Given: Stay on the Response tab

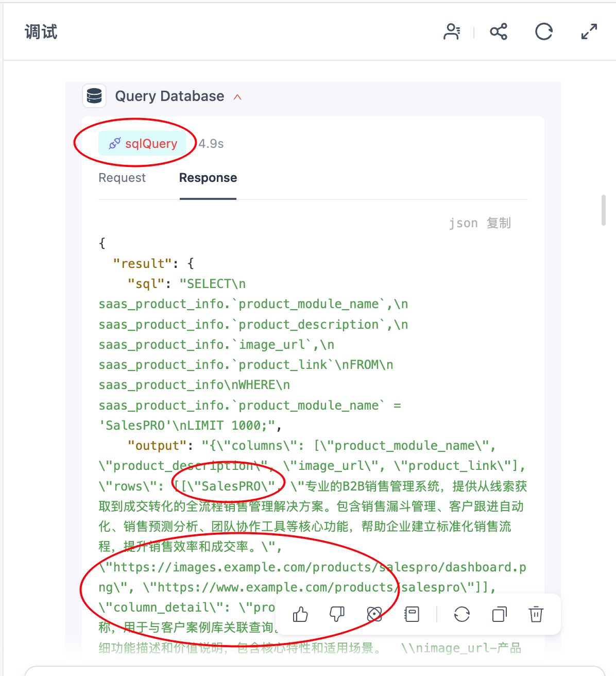Looking at the screenshot, I should 208,178.
